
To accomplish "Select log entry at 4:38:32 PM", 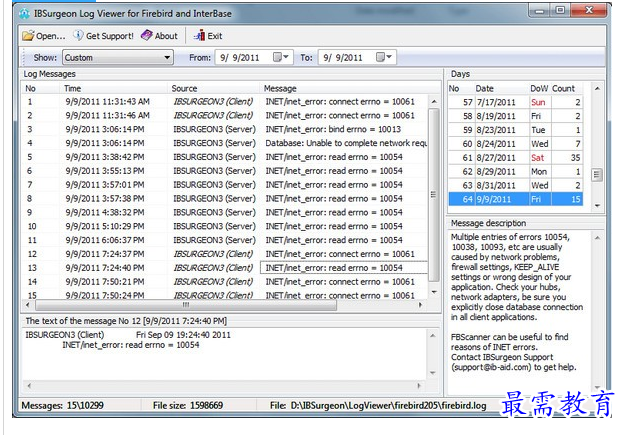I will [x=225, y=213].
